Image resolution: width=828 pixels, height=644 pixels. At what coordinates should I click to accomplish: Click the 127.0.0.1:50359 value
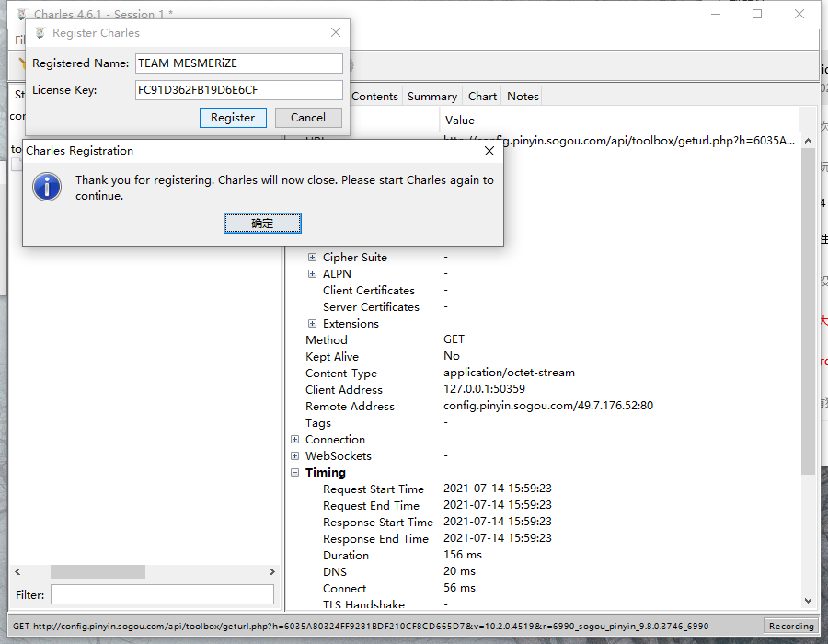[x=484, y=389]
